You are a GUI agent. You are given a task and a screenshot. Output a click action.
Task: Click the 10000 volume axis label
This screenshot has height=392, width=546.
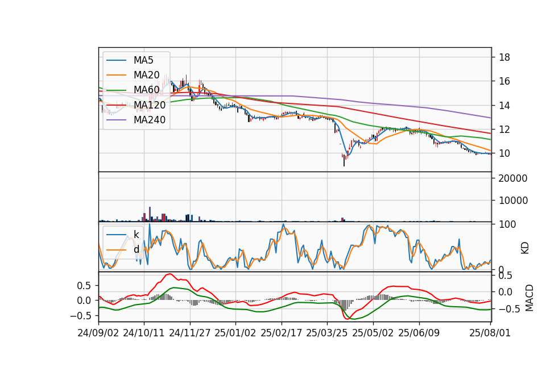[x=513, y=201]
